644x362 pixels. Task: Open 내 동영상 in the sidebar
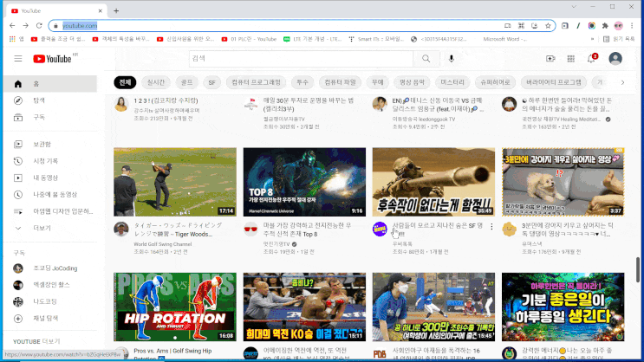click(x=50, y=178)
